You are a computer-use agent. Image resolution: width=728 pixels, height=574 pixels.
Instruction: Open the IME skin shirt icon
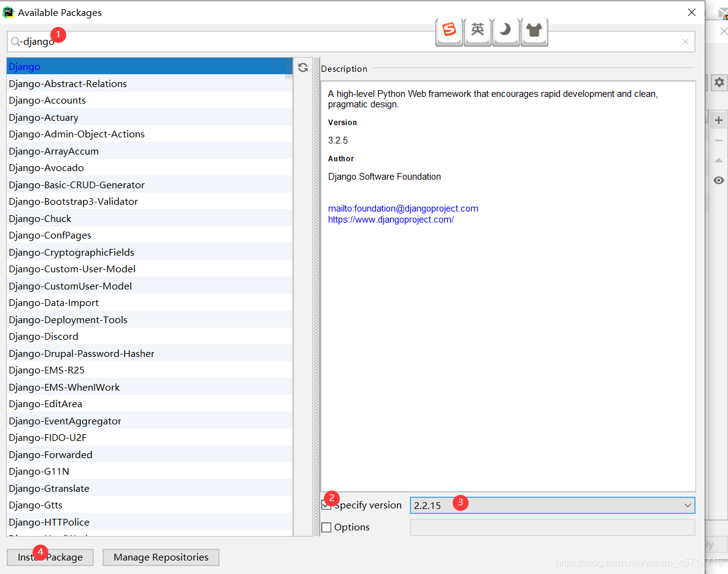[x=534, y=31]
